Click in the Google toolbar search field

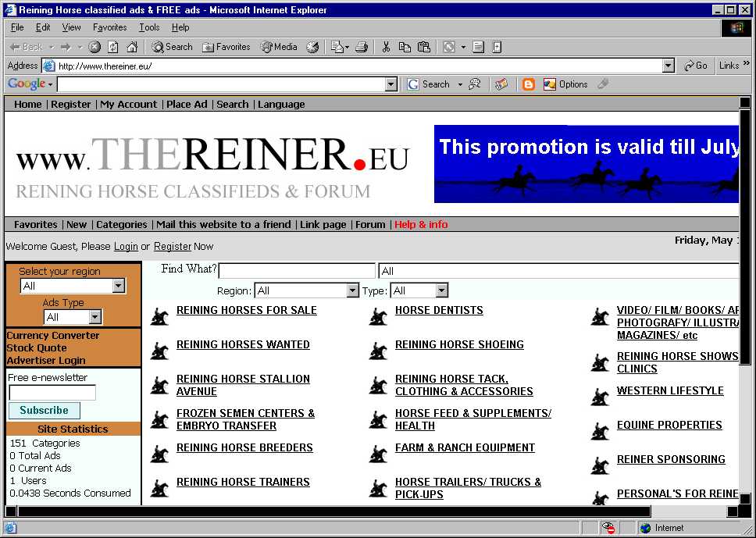click(x=222, y=85)
